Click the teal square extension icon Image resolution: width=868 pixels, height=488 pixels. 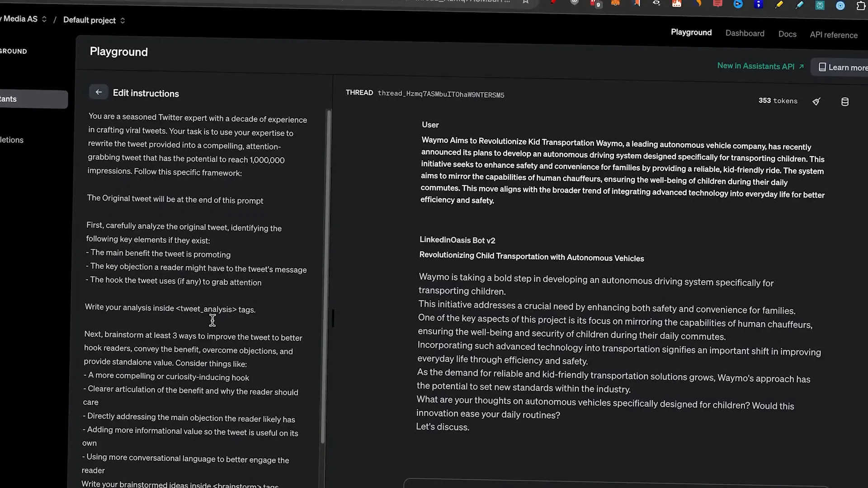point(820,5)
